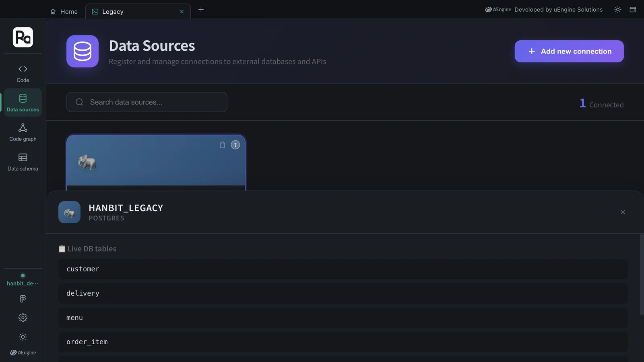Viewport: 644px width, 362px height.
Task: Open a new tab with plus
Action: 201,10
